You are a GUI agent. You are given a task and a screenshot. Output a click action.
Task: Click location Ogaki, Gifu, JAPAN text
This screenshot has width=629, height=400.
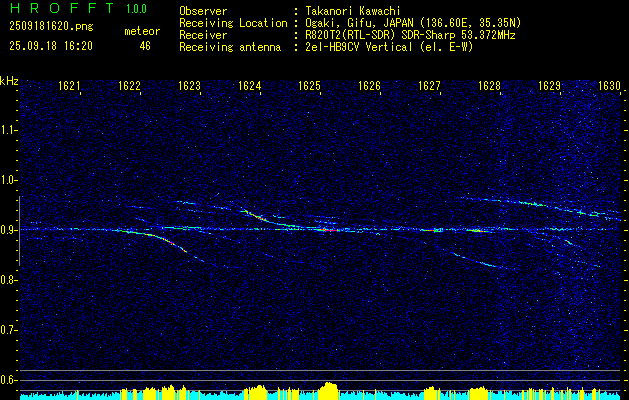(412, 23)
